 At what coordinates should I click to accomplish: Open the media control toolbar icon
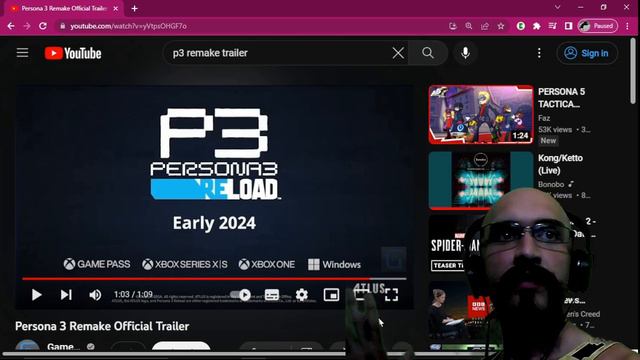(x=553, y=26)
